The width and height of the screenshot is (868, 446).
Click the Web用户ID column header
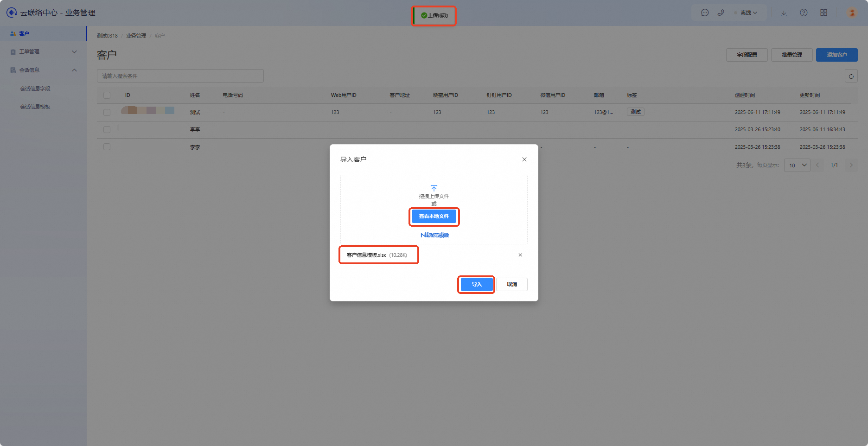pos(344,95)
